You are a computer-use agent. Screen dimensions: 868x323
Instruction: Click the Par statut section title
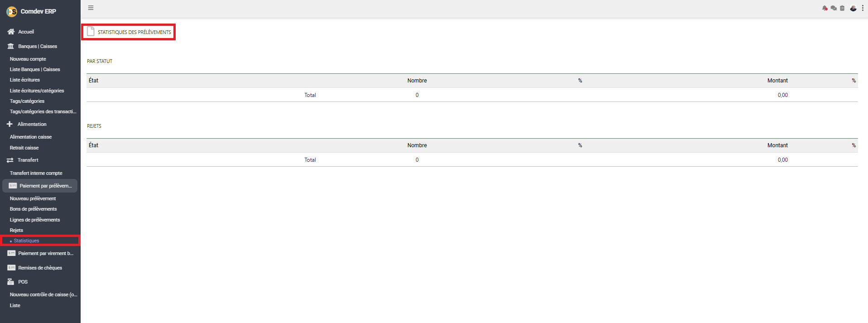pyautogui.click(x=100, y=61)
